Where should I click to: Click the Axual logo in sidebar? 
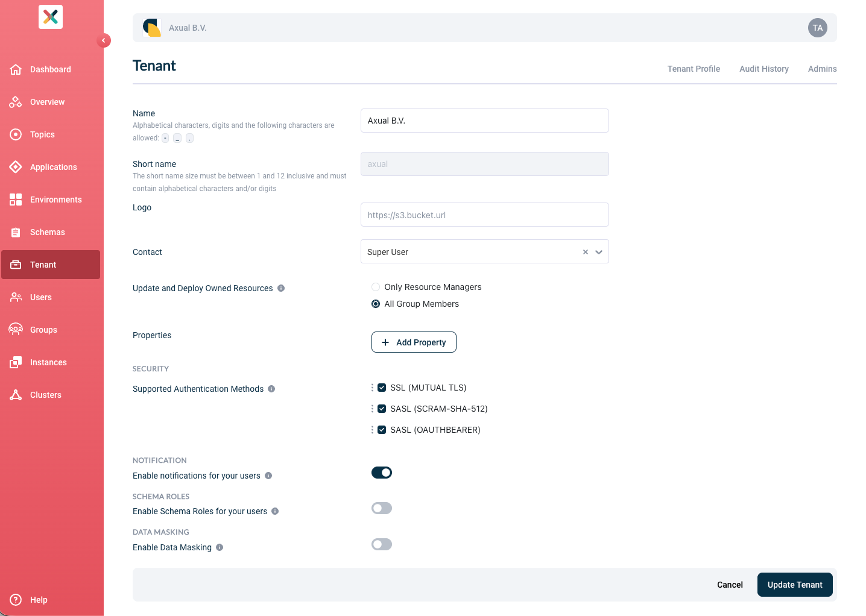click(x=50, y=17)
